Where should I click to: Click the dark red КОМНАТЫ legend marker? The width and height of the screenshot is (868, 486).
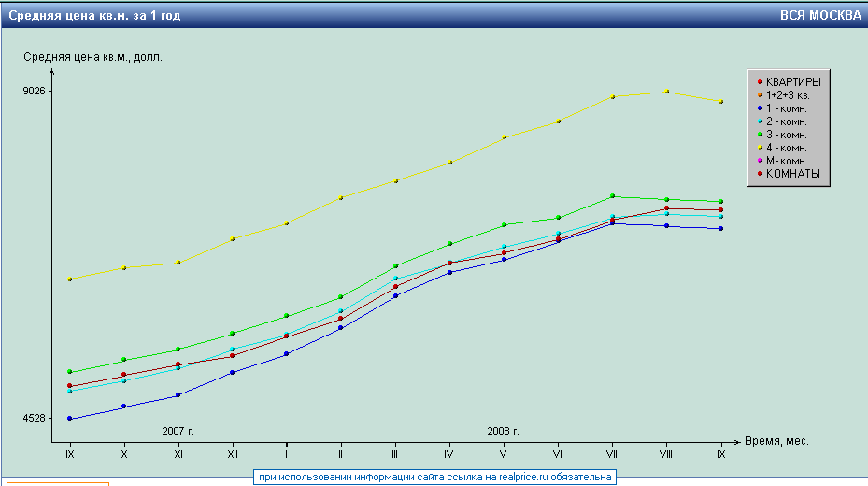point(761,174)
